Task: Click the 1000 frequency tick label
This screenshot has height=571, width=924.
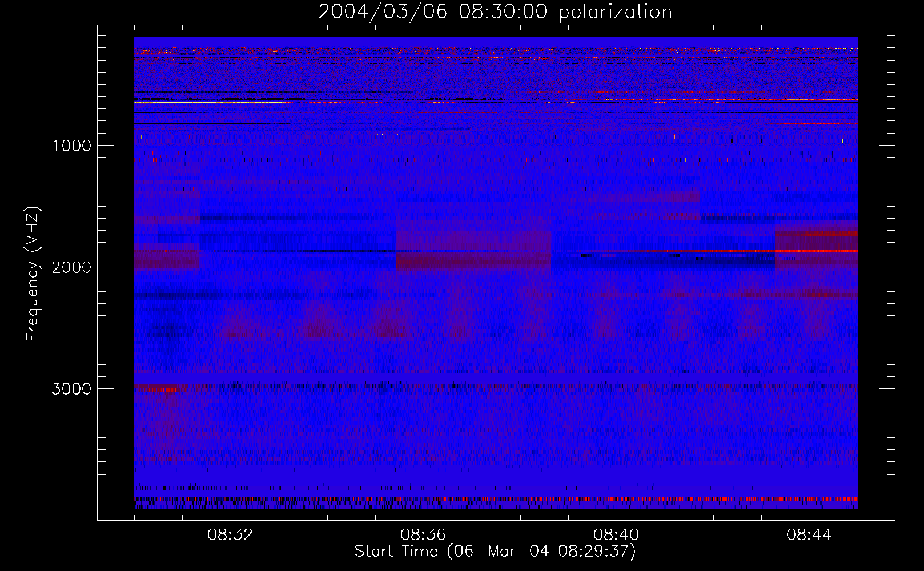Action: pyautogui.click(x=71, y=146)
